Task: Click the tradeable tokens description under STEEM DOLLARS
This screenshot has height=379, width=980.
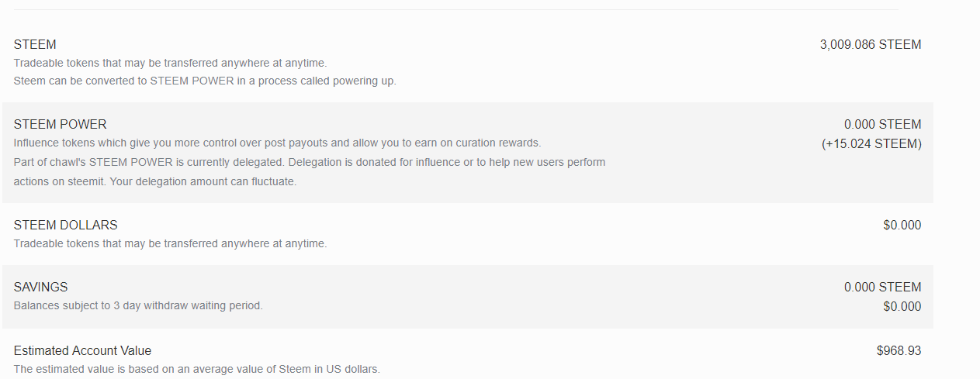Action: click(170, 244)
